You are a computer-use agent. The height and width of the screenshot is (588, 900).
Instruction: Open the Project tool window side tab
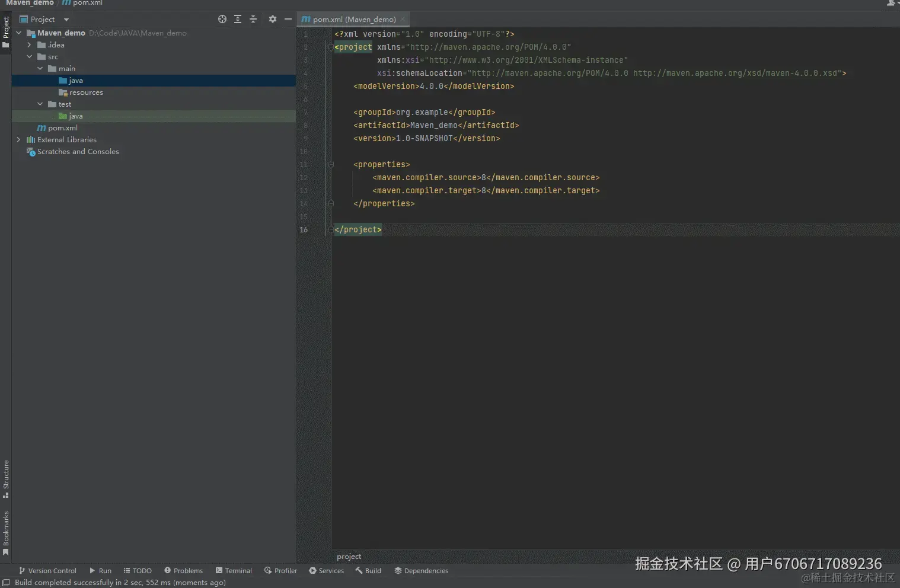point(6,33)
